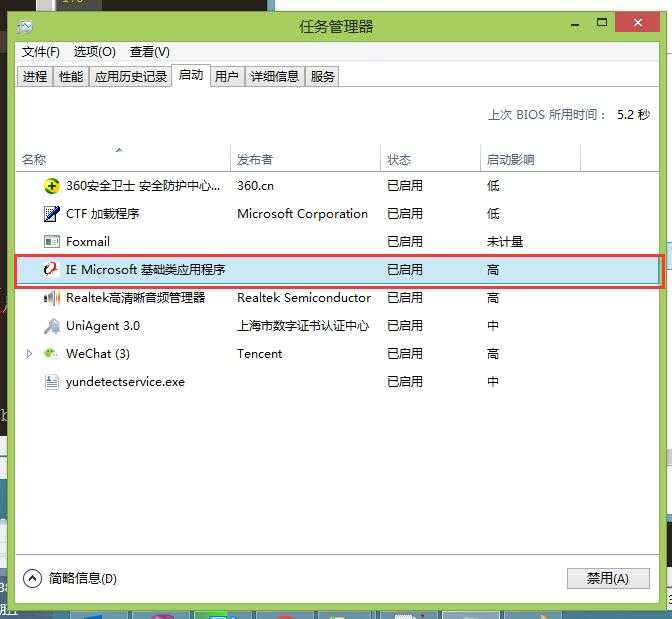Viewport: 672px width, 619px height.
Task: Open the 选项(O) menu
Action: 95,52
